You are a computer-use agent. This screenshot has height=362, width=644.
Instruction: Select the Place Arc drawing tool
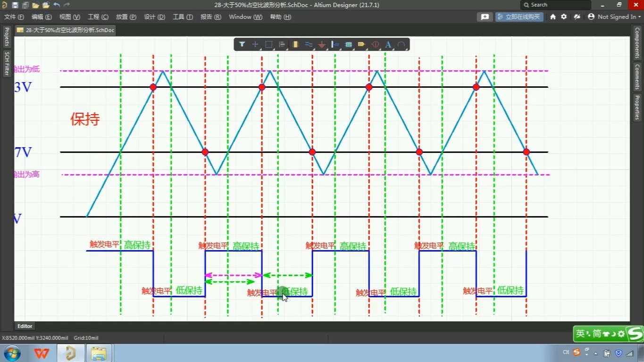click(401, 44)
